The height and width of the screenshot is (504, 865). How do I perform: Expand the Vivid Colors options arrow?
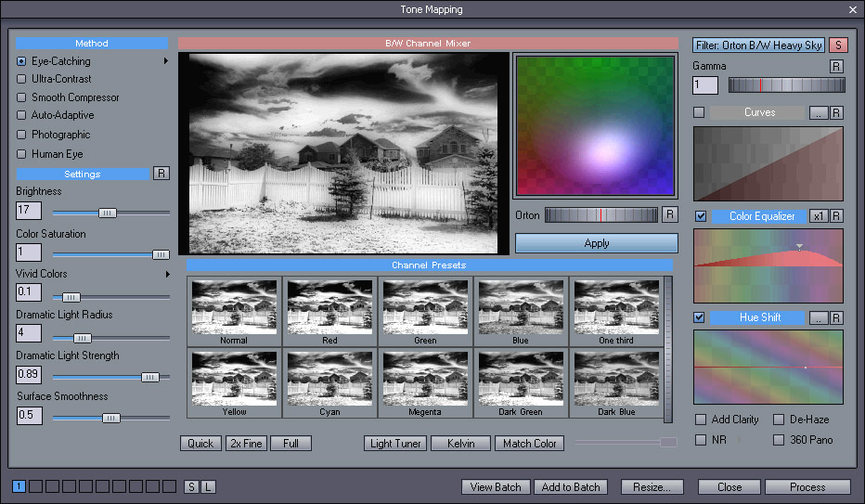coord(168,274)
